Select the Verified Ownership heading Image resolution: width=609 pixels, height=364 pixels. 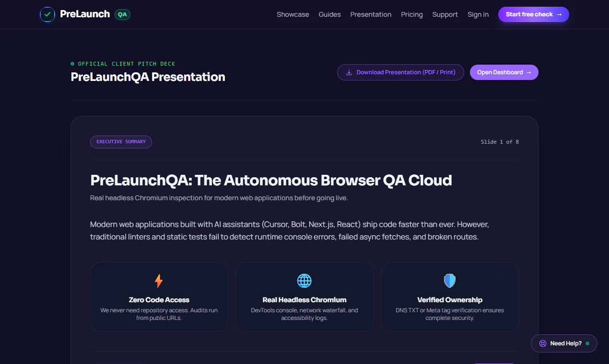(450, 300)
